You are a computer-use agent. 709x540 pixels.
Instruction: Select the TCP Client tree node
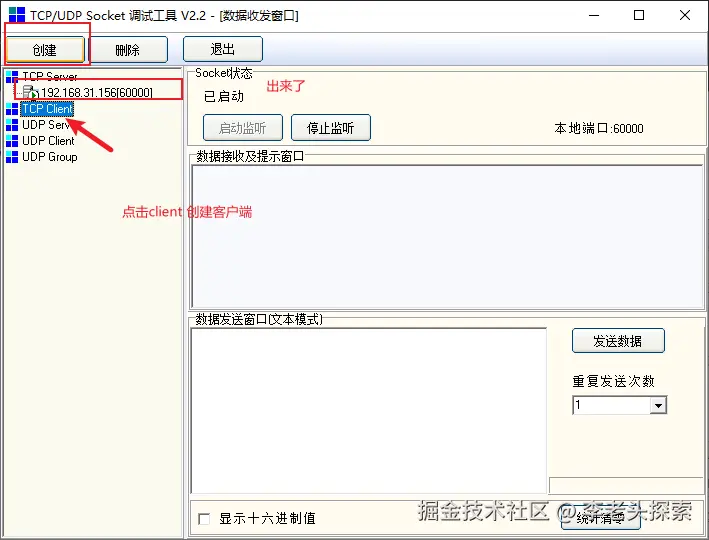tap(47, 109)
